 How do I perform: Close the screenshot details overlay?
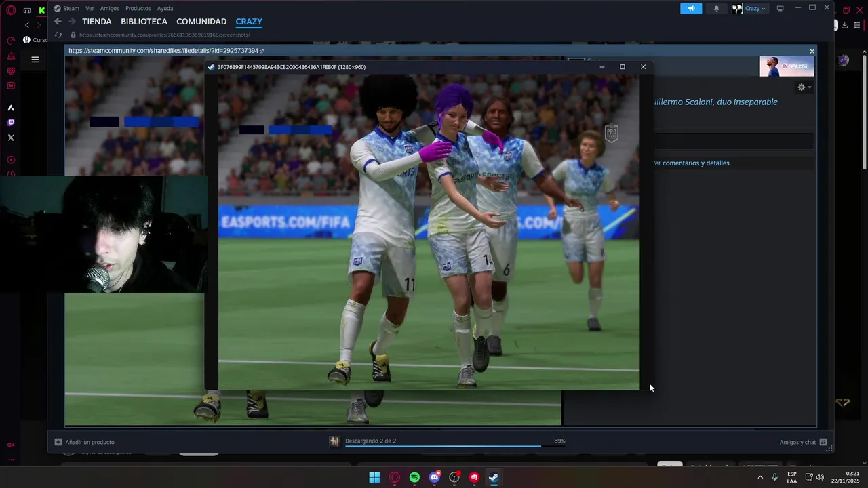(x=812, y=52)
